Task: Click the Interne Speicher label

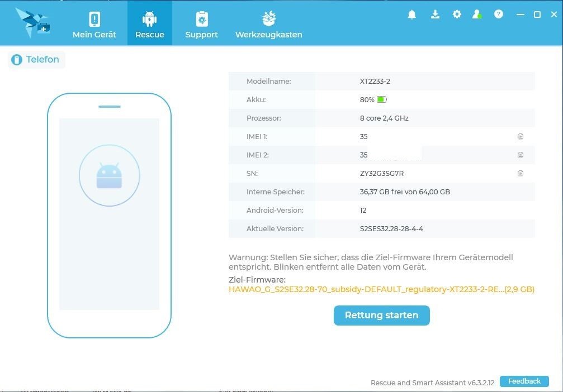Action: click(x=276, y=192)
